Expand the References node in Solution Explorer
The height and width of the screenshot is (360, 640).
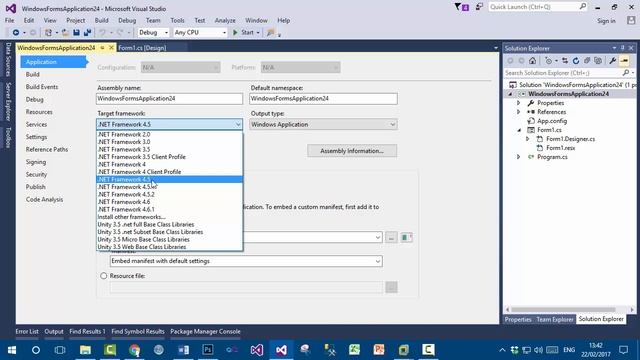[518, 112]
